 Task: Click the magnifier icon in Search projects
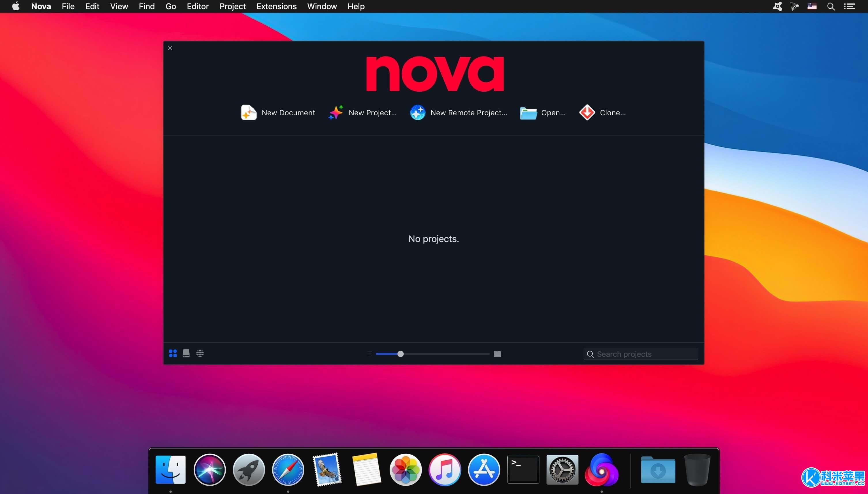point(590,354)
